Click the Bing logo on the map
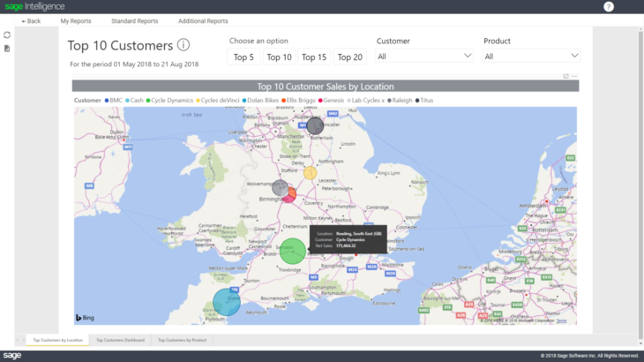 [x=85, y=318]
